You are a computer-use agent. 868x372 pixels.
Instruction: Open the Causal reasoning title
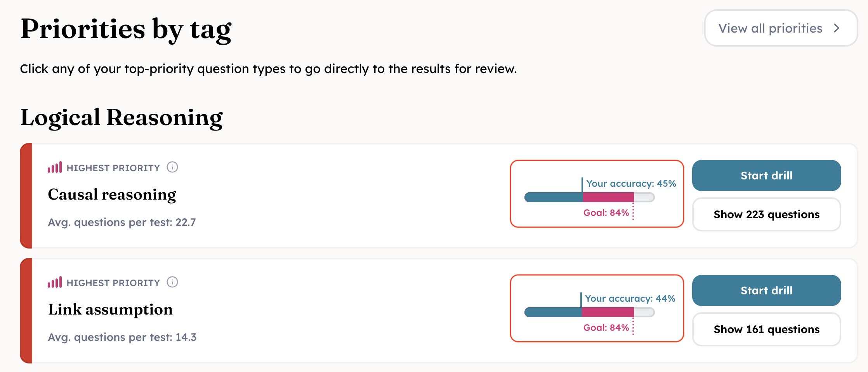pos(112,194)
